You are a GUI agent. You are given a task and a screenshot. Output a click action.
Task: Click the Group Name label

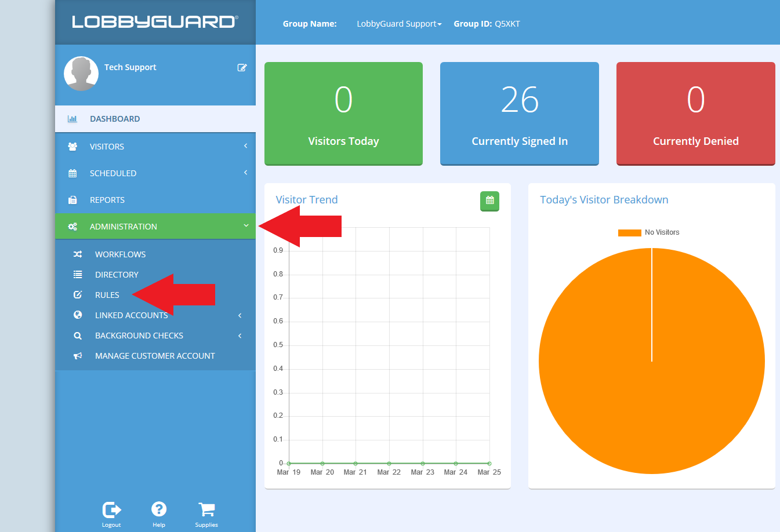[310, 24]
